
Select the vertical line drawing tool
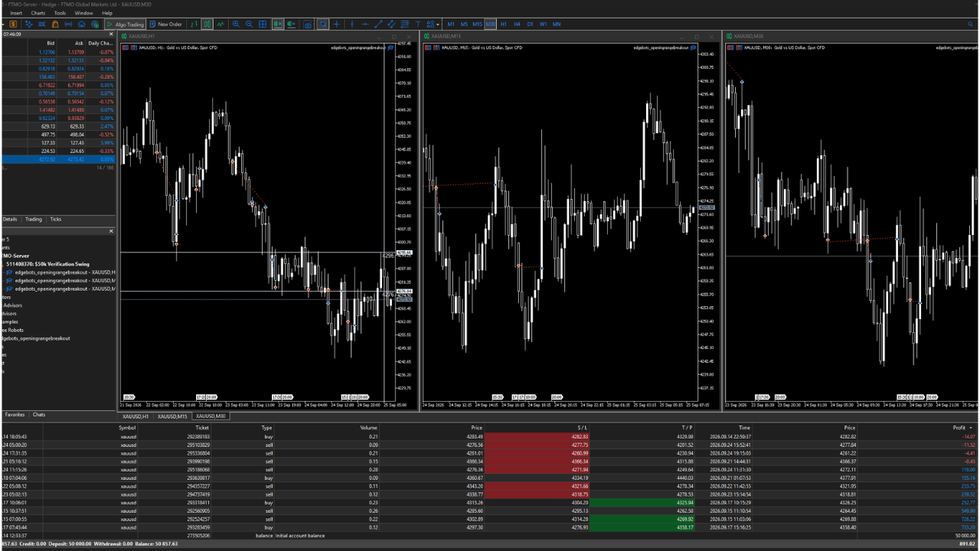(351, 24)
